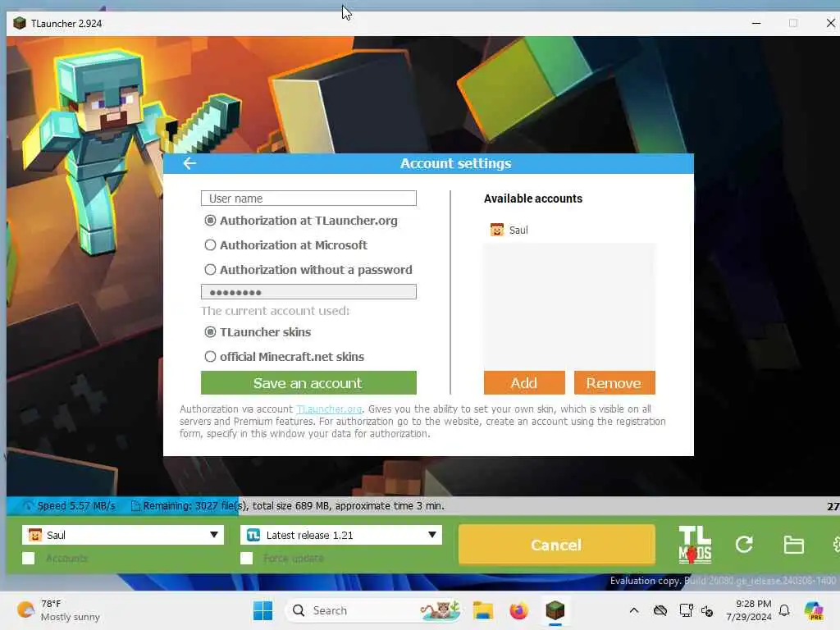
Task: Choose official Minecraft.net skins option
Action: click(x=211, y=357)
